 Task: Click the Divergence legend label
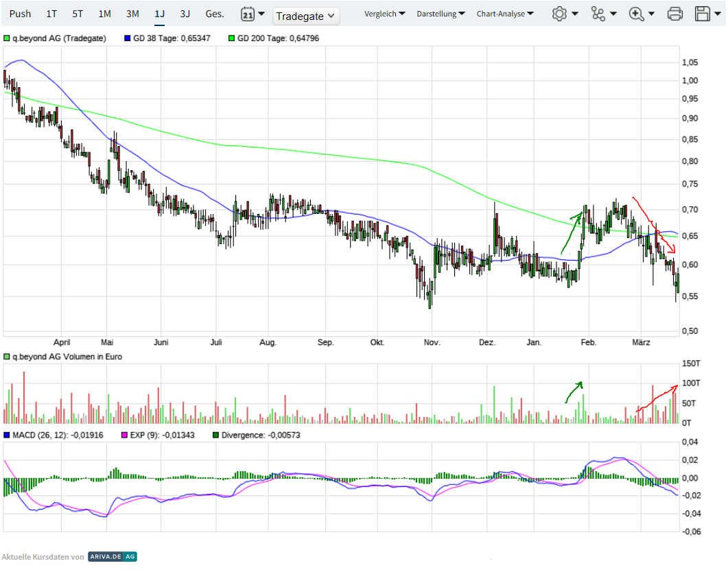(239, 436)
